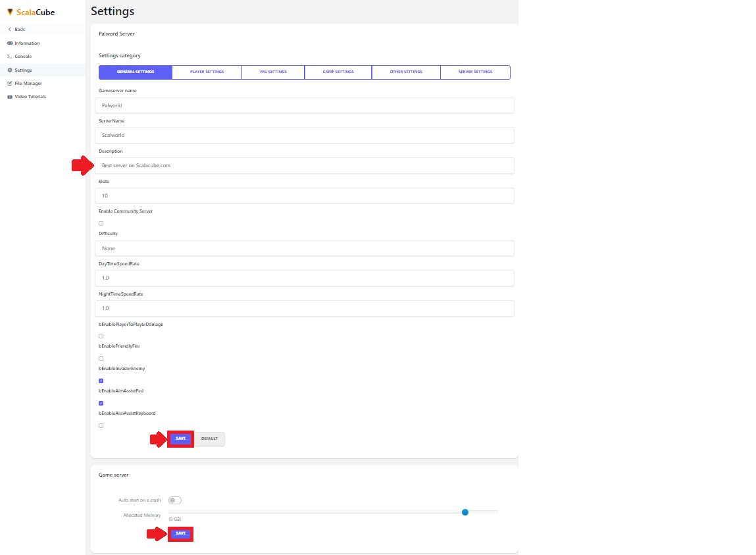The height and width of the screenshot is (555, 756).
Task: Click the Settings page heading
Action: click(x=113, y=11)
